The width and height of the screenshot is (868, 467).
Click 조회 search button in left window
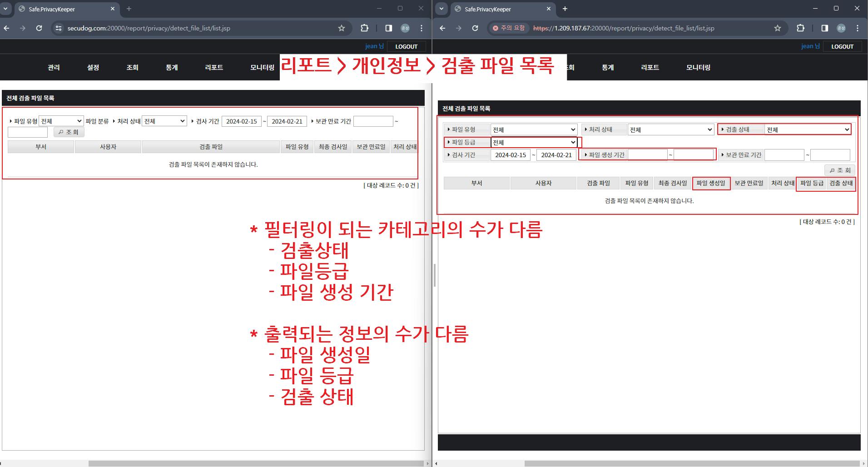point(69,132)
